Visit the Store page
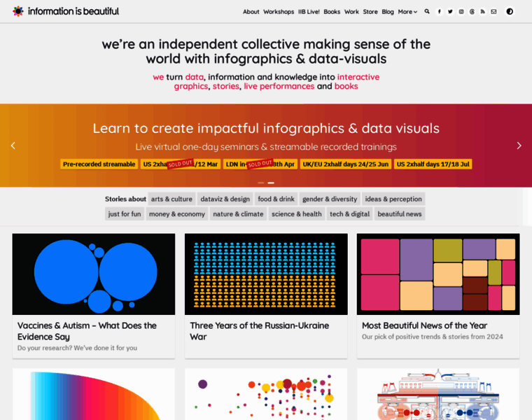Screen dimensions: 532x420 [x=370, y=12]
